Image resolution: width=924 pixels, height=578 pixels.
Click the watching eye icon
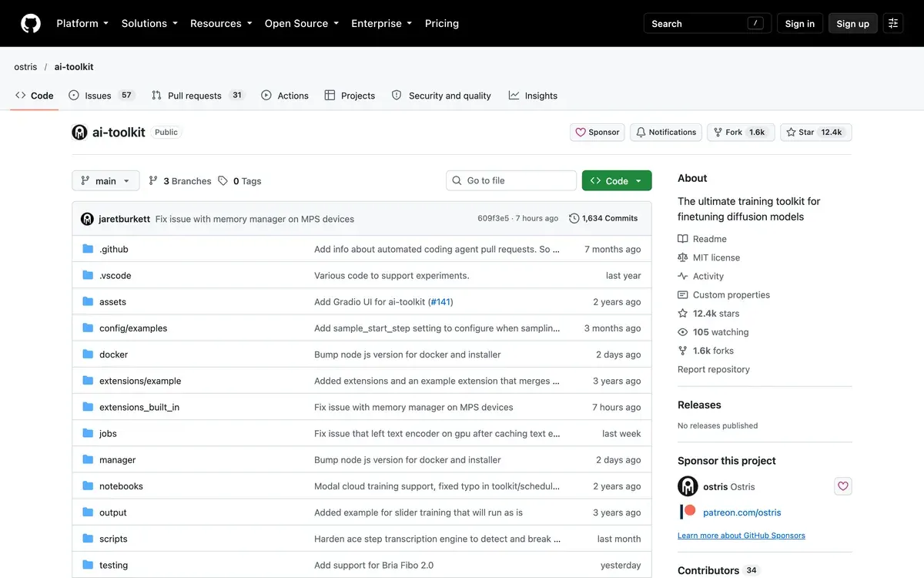[683, 332]
